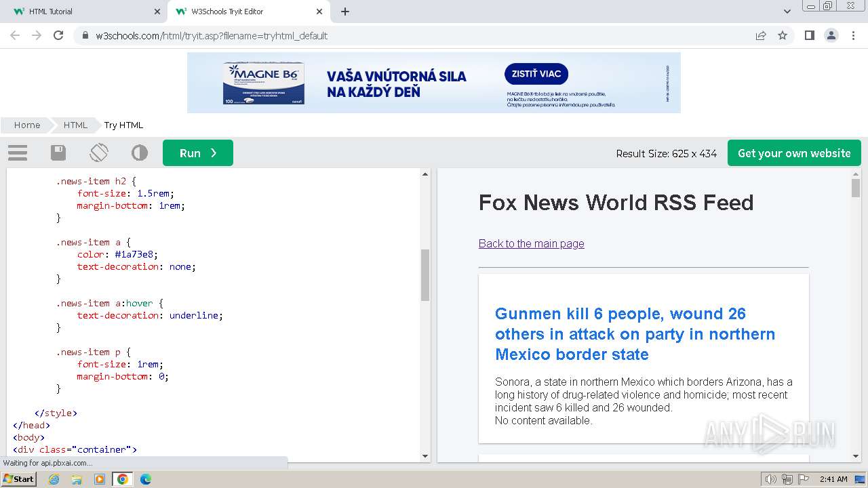Click the Result Size: 625 x 434 label
Screen dimensions: 868x488
click(666, 153)
